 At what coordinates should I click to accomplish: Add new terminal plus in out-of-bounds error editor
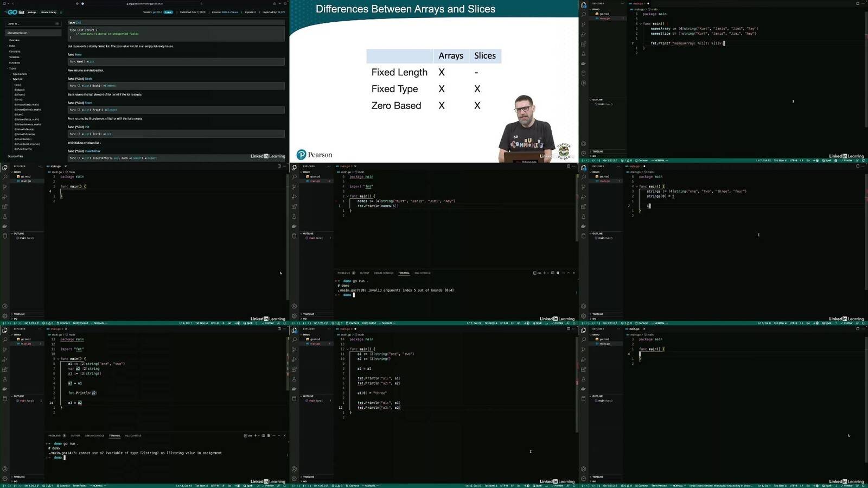(544, 273)
